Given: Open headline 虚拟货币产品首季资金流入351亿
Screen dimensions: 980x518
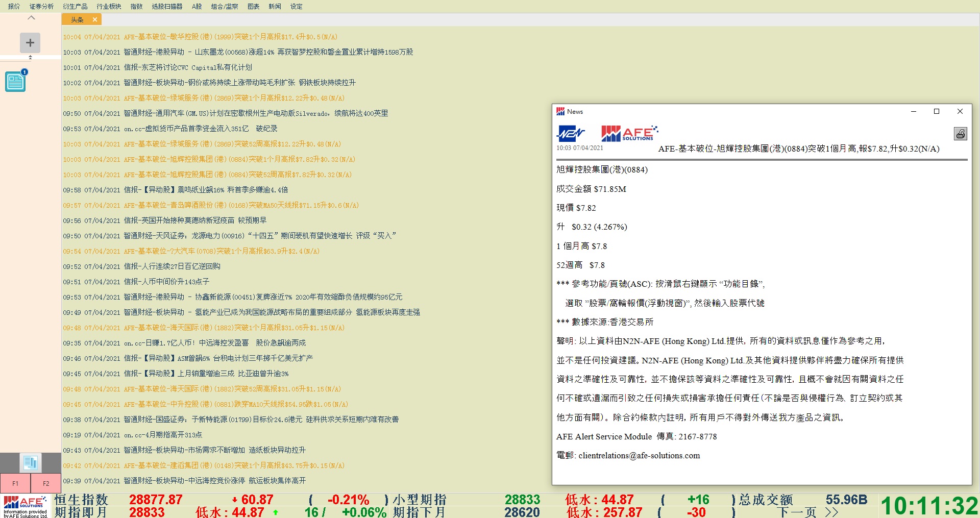Looking at the screenshot, I should tap(170, 129).
